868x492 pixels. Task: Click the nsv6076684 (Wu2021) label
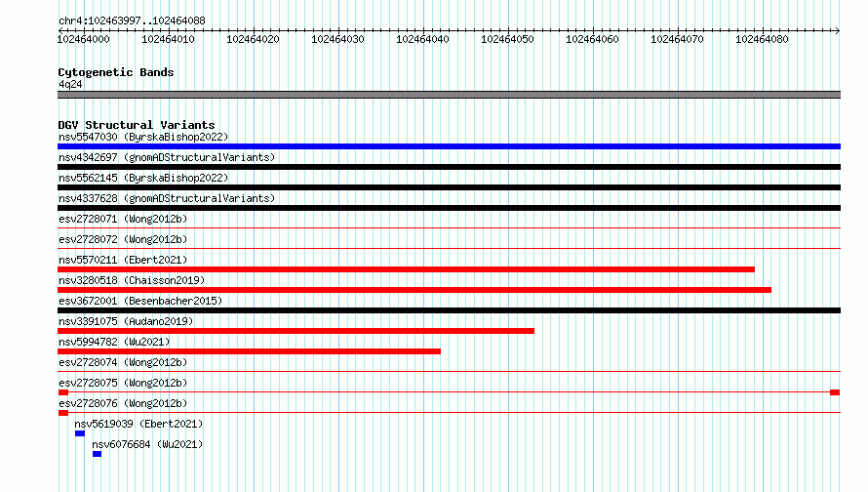point(147,444)
